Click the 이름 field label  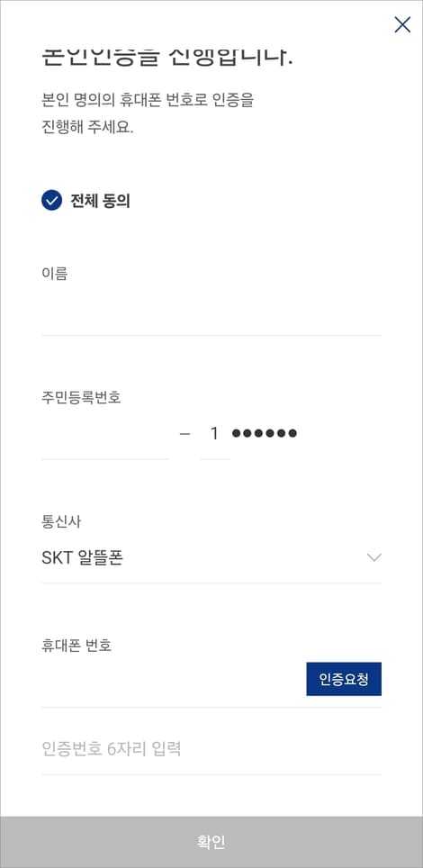(x=54, y=274)
